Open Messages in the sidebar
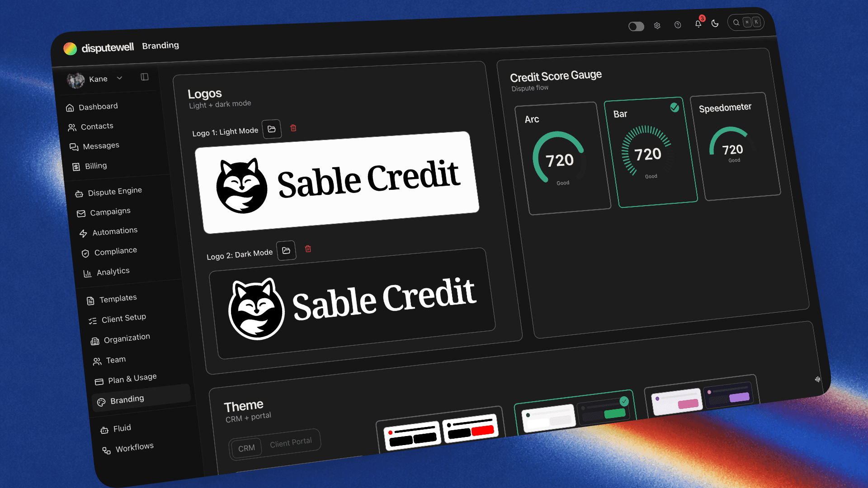Screen dimensions: 868x488 tap(94, 146)
